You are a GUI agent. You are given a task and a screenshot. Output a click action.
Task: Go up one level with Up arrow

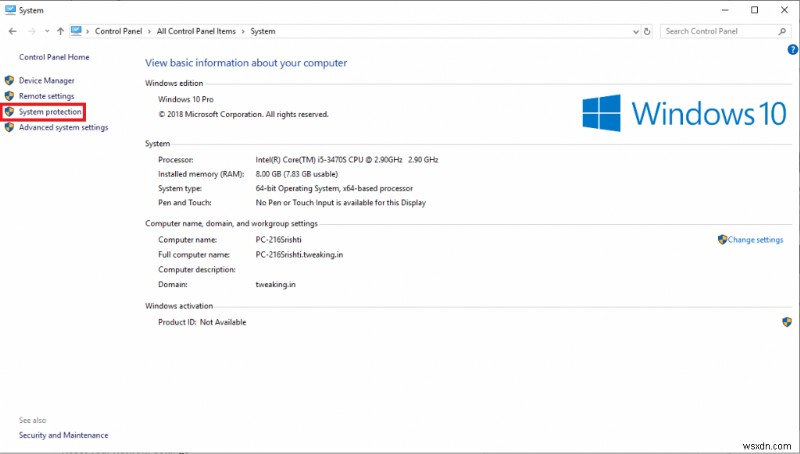pos(60,31)
